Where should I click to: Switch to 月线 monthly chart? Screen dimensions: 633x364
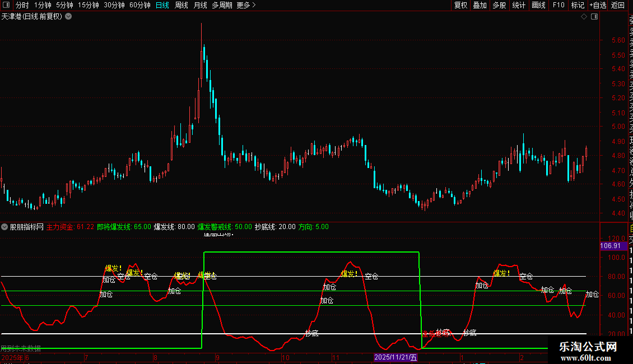(200, 5)
